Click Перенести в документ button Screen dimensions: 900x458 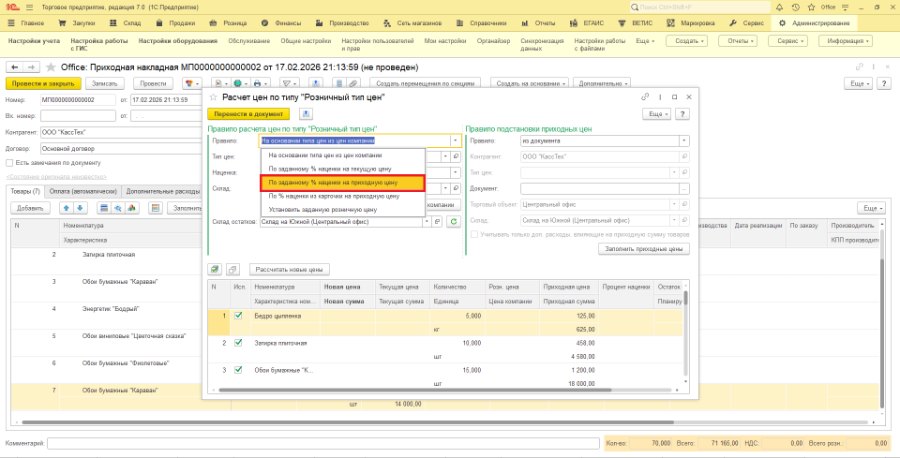coord(249,114)
